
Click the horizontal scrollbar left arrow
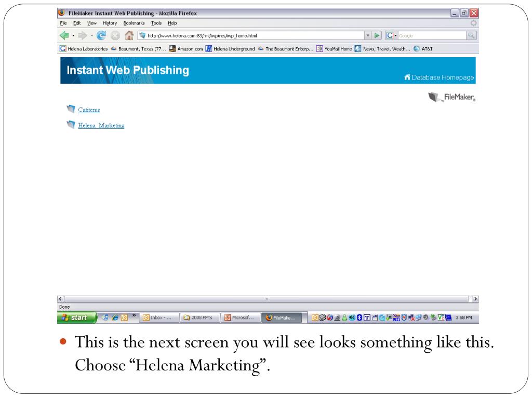(x=60, y=299)
